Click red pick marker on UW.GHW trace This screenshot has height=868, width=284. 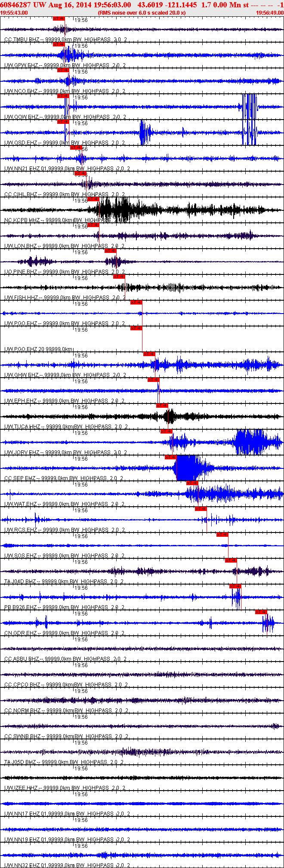149,354
